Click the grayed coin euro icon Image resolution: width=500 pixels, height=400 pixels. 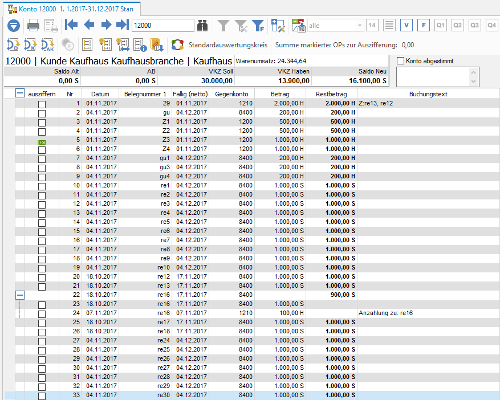tap(68, 45)
